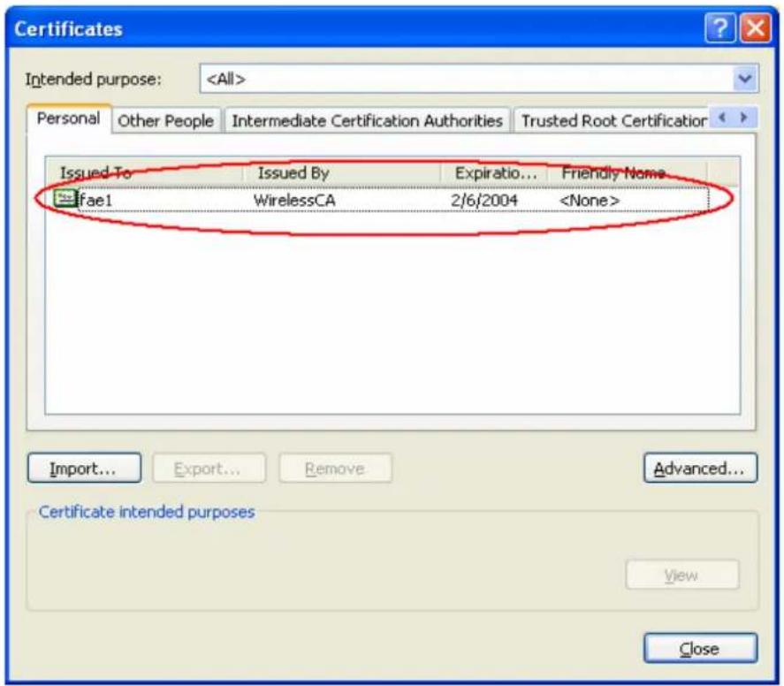784x686 pixels.
Task: Click the Remove button
Action: 335,468
